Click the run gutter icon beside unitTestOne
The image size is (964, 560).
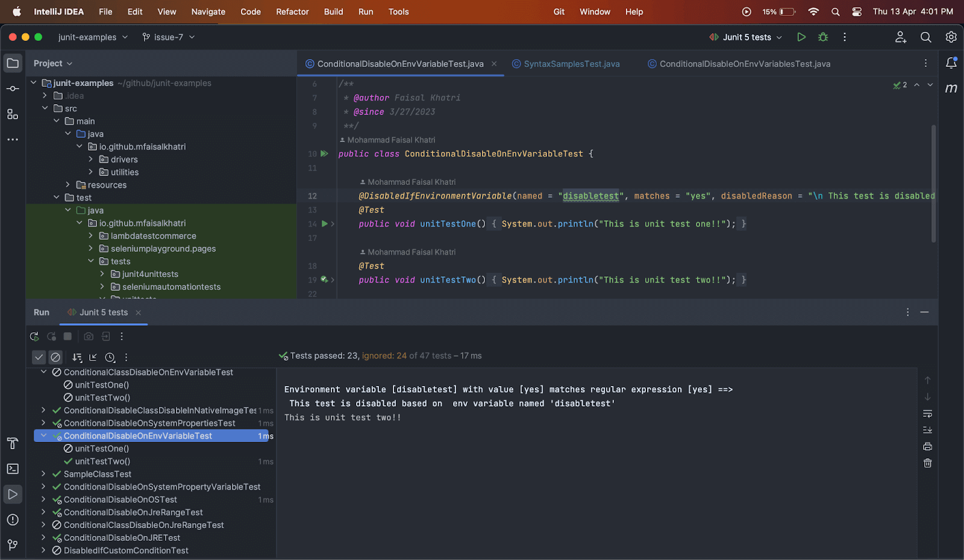[x=325, y=224]
